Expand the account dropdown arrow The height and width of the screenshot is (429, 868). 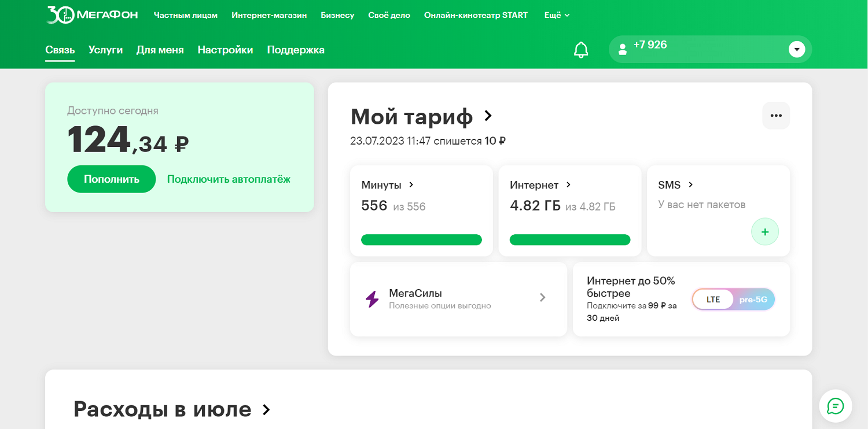(x=797, y=50)
